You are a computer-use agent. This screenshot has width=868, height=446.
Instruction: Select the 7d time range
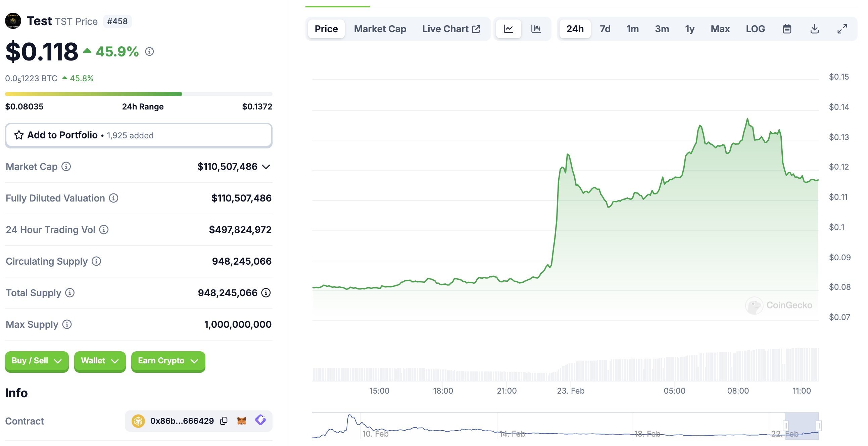pos(605,29)
